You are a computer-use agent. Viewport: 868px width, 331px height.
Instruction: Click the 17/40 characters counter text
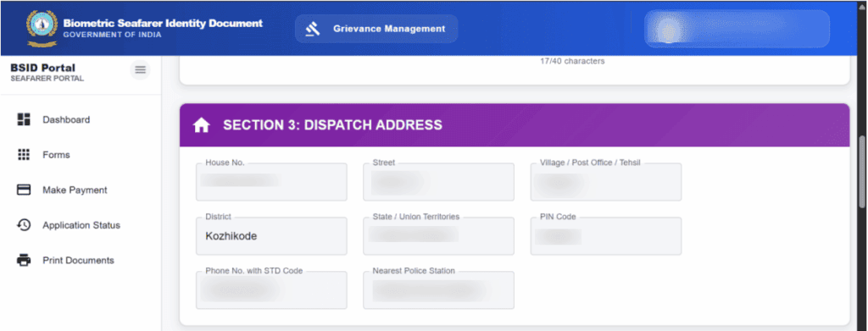572,61
